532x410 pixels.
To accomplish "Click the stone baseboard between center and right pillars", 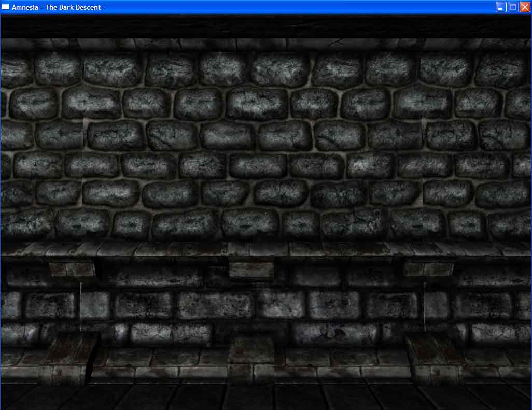I will 342,363.
